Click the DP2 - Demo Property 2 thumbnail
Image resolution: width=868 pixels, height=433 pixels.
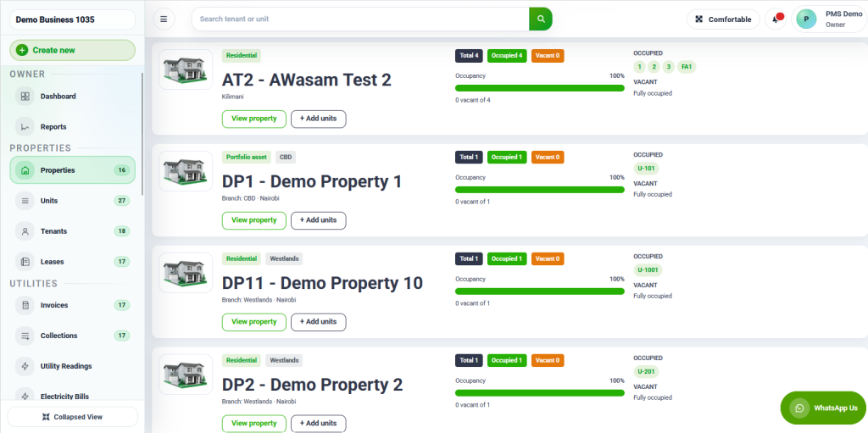[x=186, y=375]
